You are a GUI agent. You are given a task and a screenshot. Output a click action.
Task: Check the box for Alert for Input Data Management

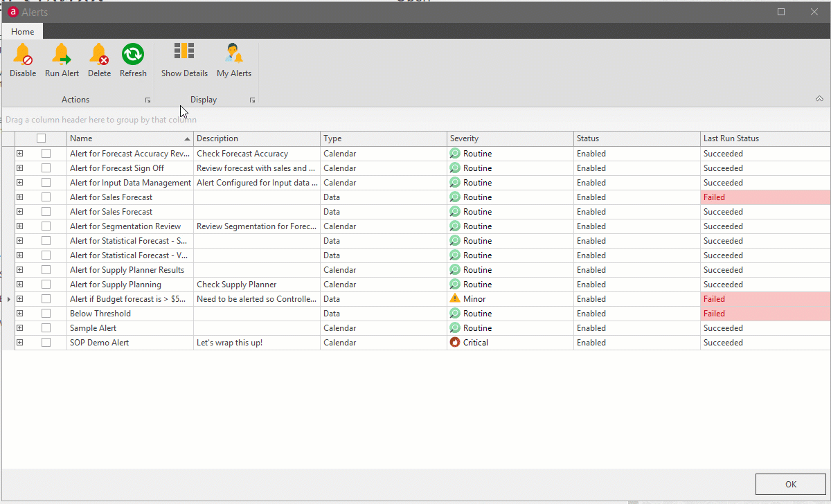click(46, 183)
